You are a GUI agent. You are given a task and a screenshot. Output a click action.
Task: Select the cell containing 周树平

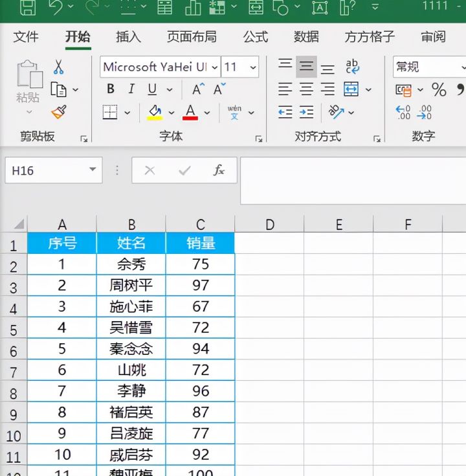131,285
